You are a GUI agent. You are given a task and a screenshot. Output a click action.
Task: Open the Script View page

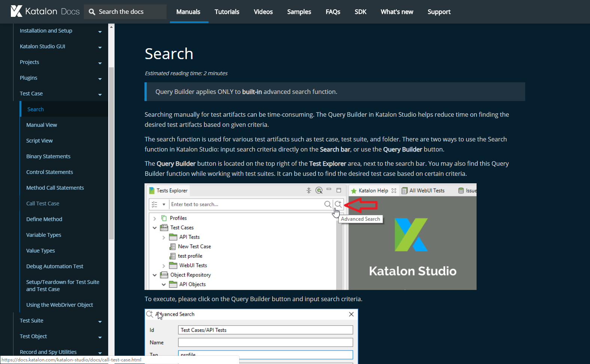[39, 141]
